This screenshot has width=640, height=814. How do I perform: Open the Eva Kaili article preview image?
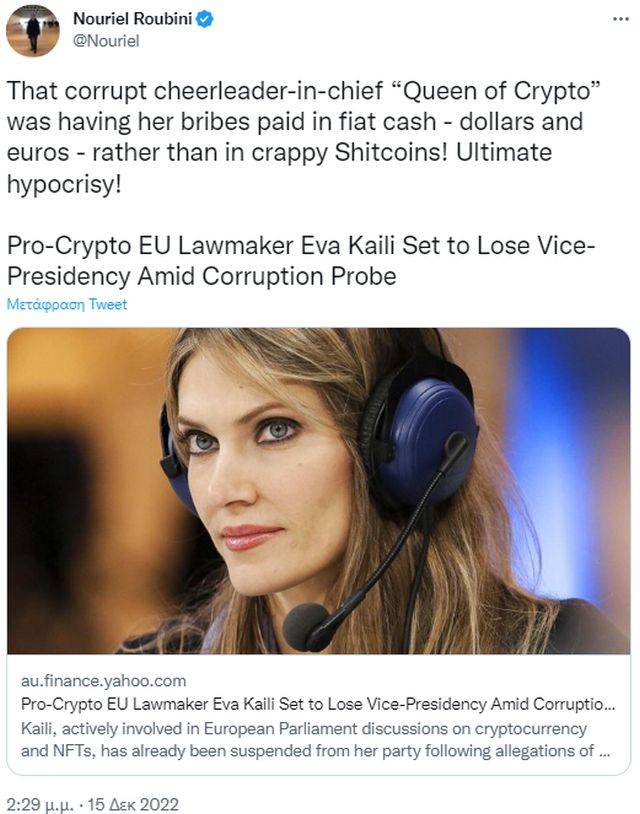tap(319, 491)
